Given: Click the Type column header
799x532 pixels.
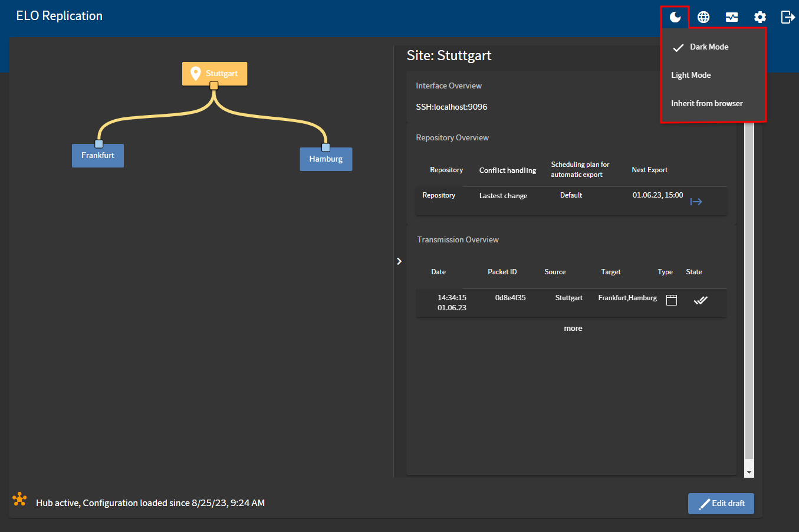Looking at the screenshot, I should pyautogui.click(x=665, y=272).
